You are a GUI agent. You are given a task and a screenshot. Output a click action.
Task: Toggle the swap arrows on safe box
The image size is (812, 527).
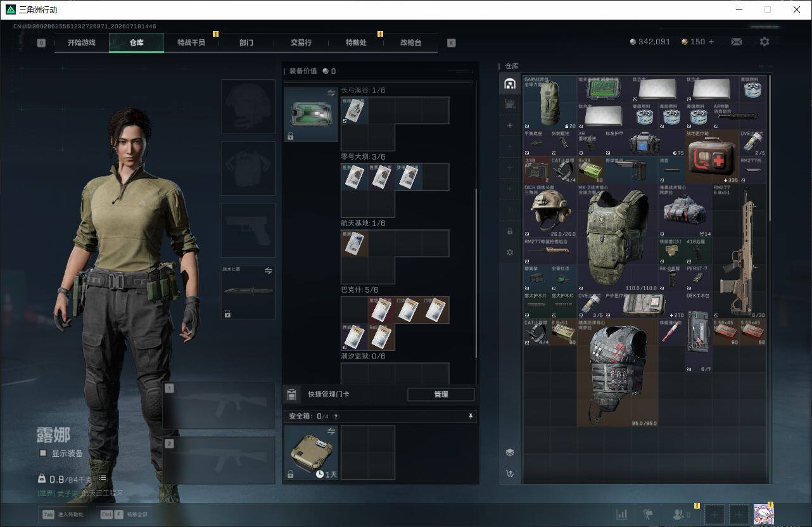(331, 431)
